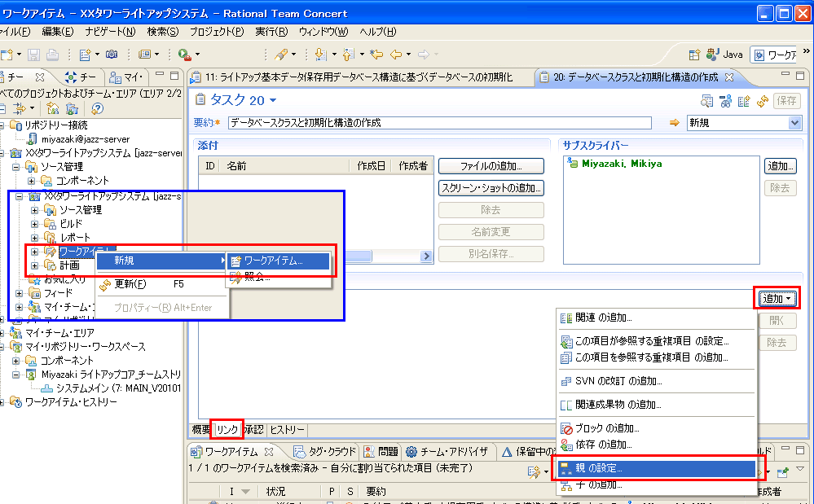This screenshot has width=814, height=504.
Task: Click the magnifier document icon in task editor header
Action: [707, 101]
